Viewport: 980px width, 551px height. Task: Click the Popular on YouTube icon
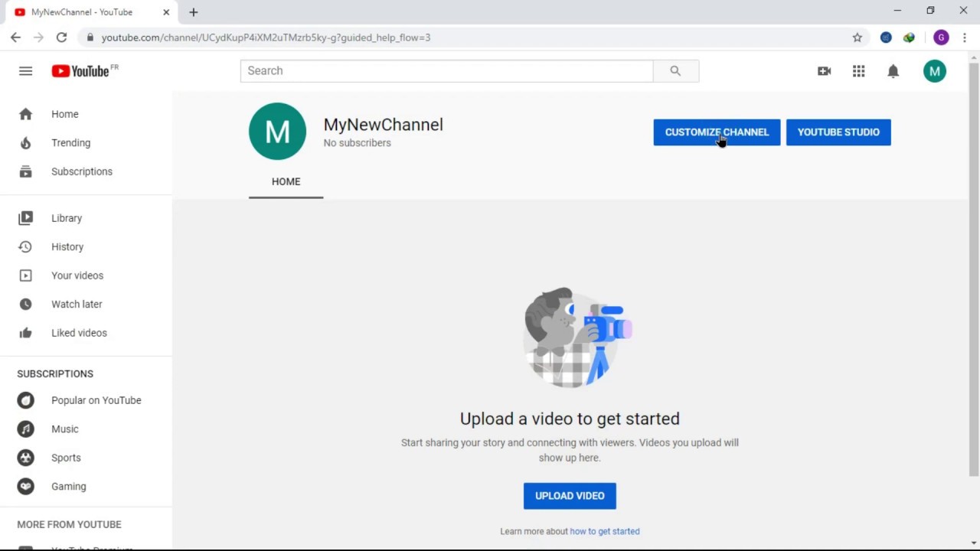[25, 400]
